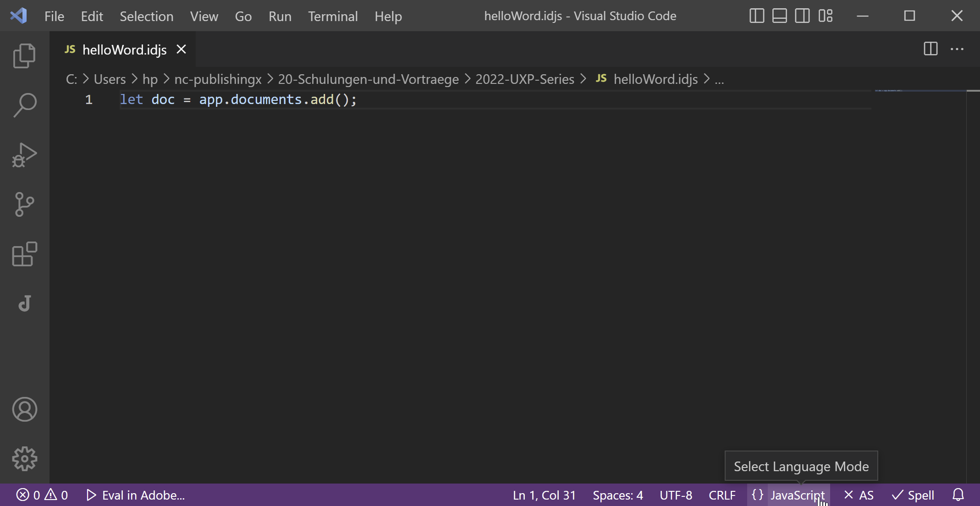This screenshot has height=506, width=980.
Task: Open the View menu
Action: pyautogui.click(x=204, y=16)
